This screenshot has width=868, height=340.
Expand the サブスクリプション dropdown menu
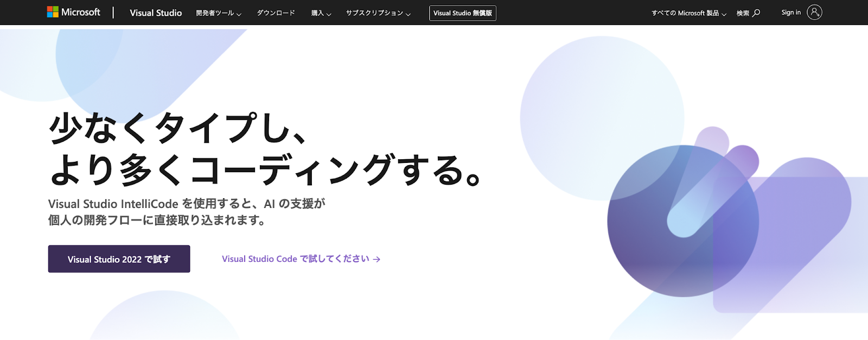379,13
